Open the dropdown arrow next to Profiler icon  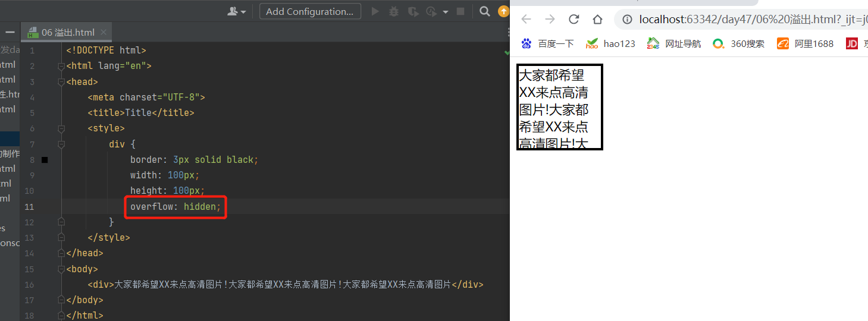pos(445,12)
